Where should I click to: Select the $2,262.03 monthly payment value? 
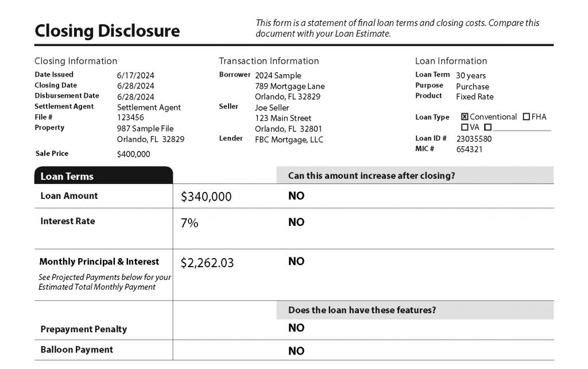207,263
